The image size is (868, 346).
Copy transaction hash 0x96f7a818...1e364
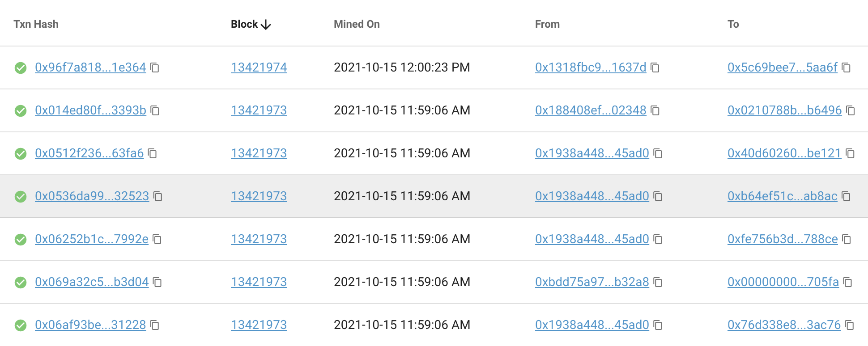coord(156,68)
